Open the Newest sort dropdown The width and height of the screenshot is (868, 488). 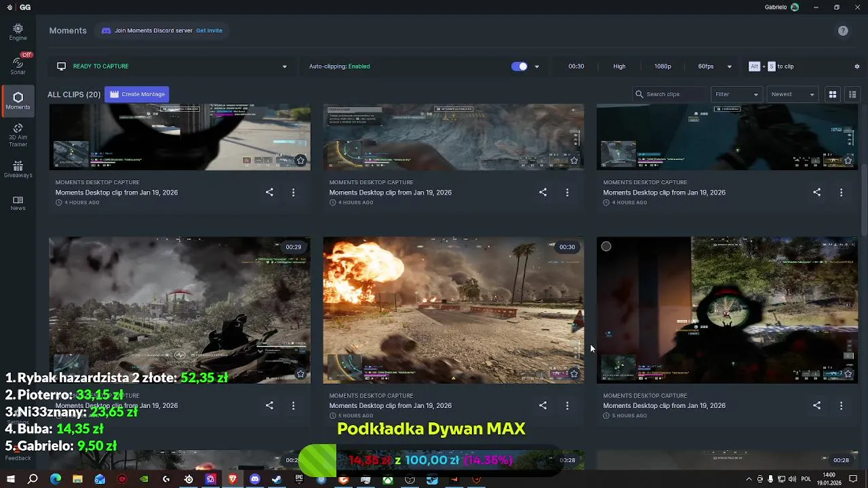coord(793,94)
